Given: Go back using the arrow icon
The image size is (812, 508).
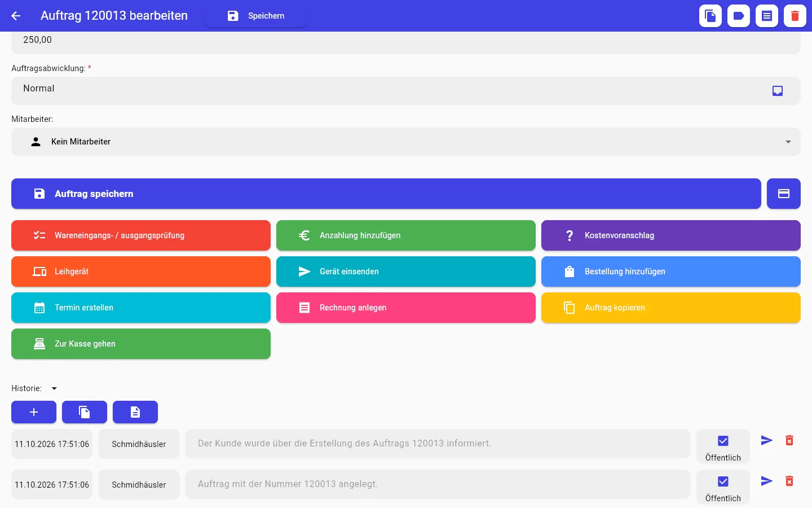Looking at the screenshot, I should 16,16.
